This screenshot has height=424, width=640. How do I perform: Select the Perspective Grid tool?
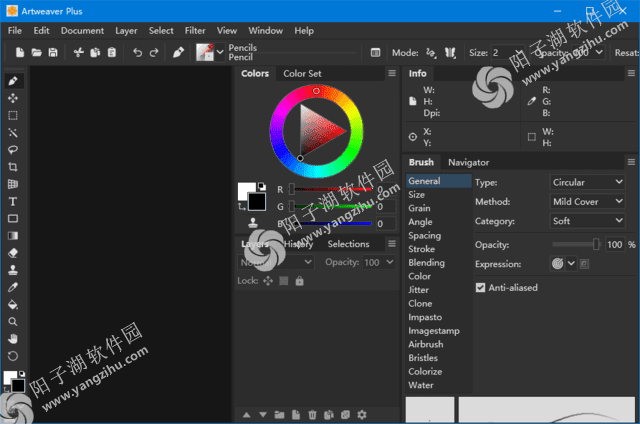[x=13, y=184]
